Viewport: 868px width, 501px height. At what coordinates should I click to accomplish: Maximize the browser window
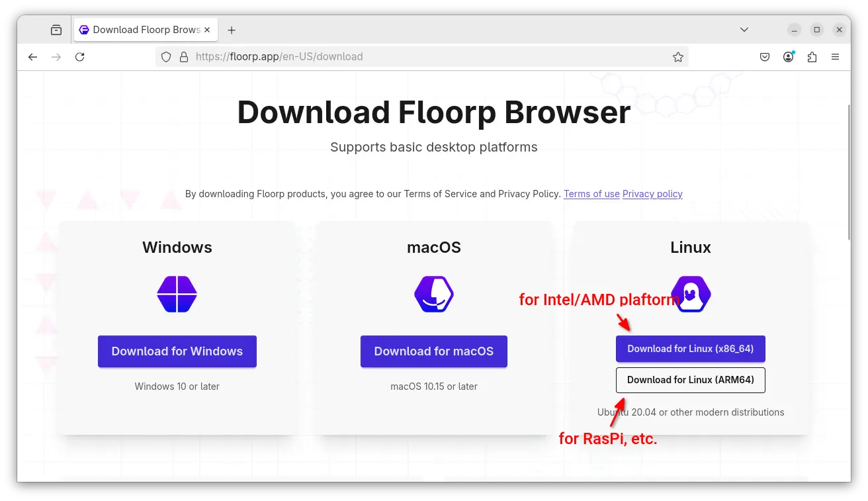tap(817, 30)
